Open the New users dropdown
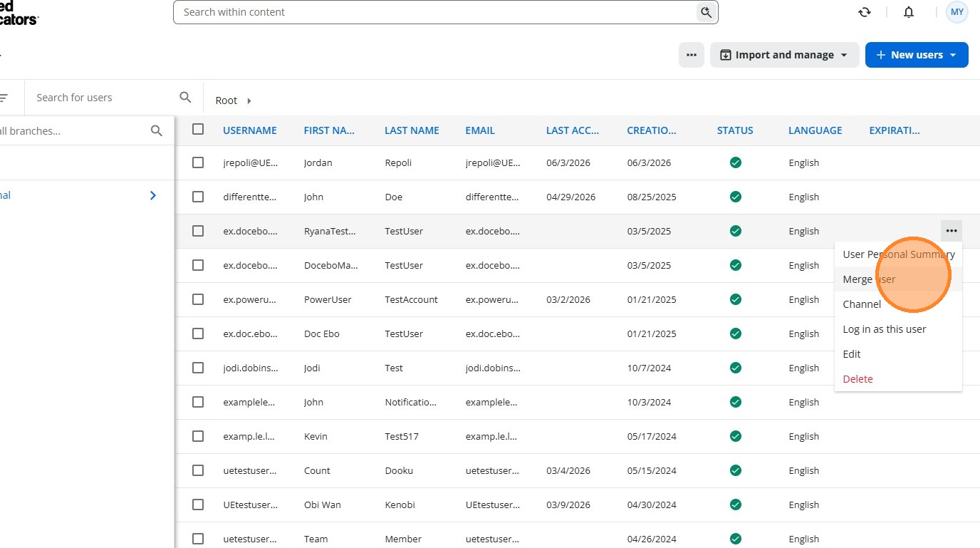Screen dimensions: 980x548 pyautogui.click(x=917, y=55)
